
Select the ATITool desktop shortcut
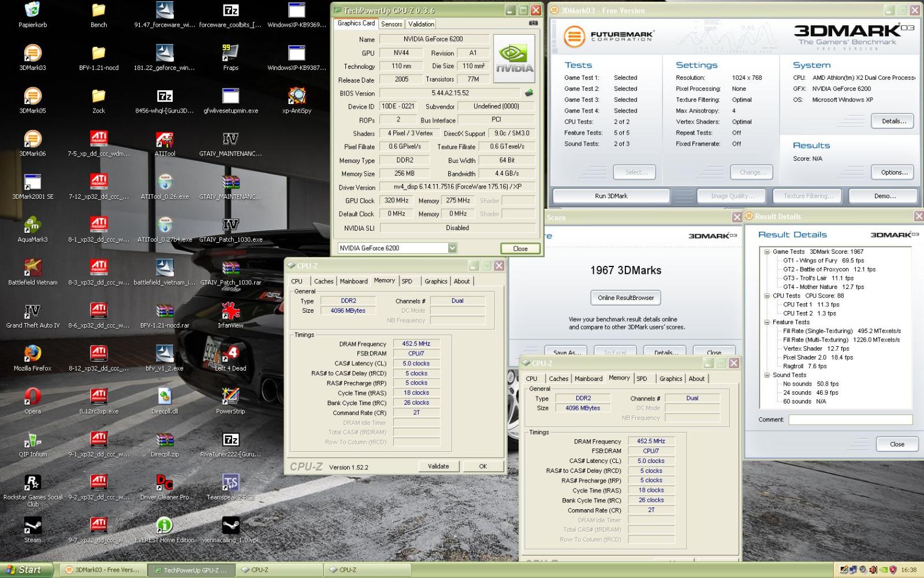point(165,143)
